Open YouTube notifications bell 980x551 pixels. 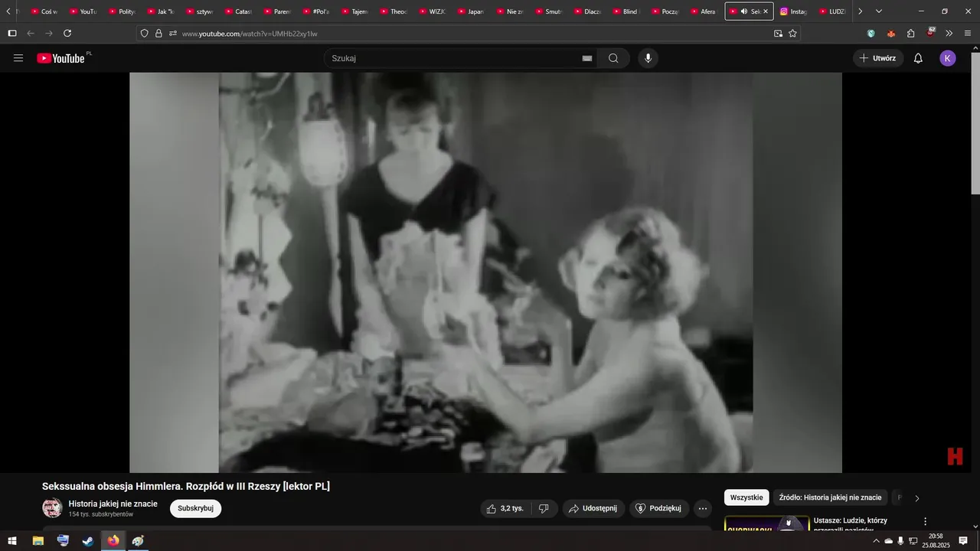(918, 58)
